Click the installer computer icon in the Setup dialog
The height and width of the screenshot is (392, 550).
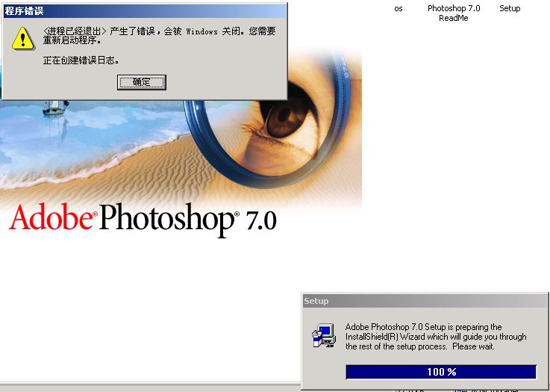tap(324, 335)
